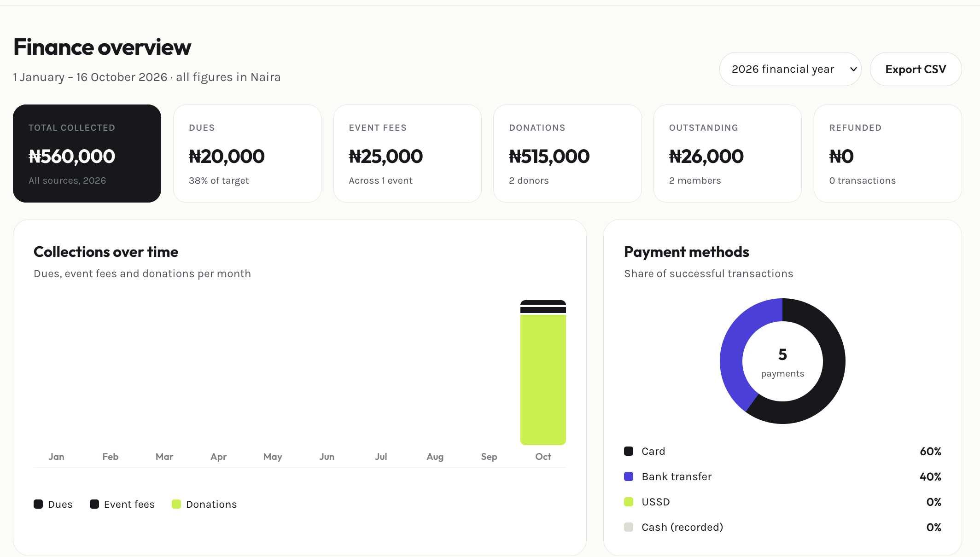Screen dimensions: 980x557
Task: Click the 'Share of successful transactions' subtitle
Action: tap(709, 273)
